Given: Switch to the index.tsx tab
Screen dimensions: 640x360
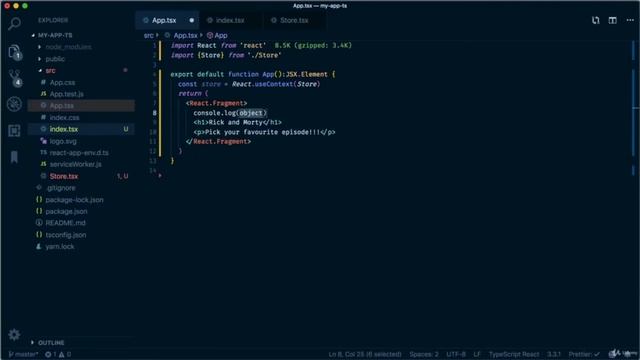Looking at the screenshot, I should tap(230, 20).
